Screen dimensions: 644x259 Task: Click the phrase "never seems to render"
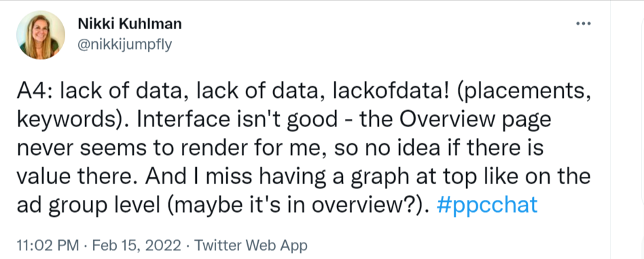132,148
